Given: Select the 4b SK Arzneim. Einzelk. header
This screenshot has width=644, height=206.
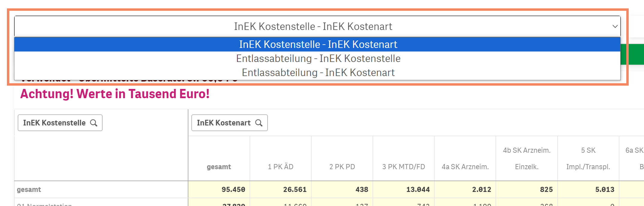Looking at the screenshot, I should [527, 158].
